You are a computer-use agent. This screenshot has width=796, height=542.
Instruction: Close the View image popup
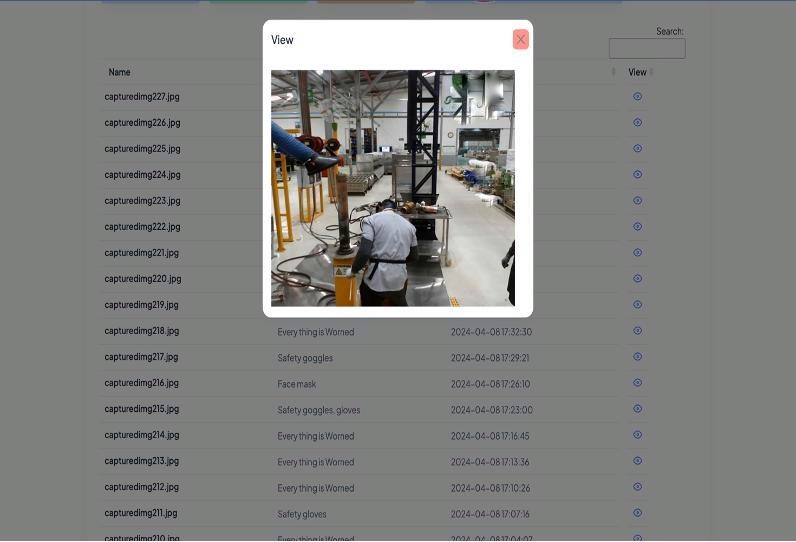pyautogui.click(x=520, y=39)
